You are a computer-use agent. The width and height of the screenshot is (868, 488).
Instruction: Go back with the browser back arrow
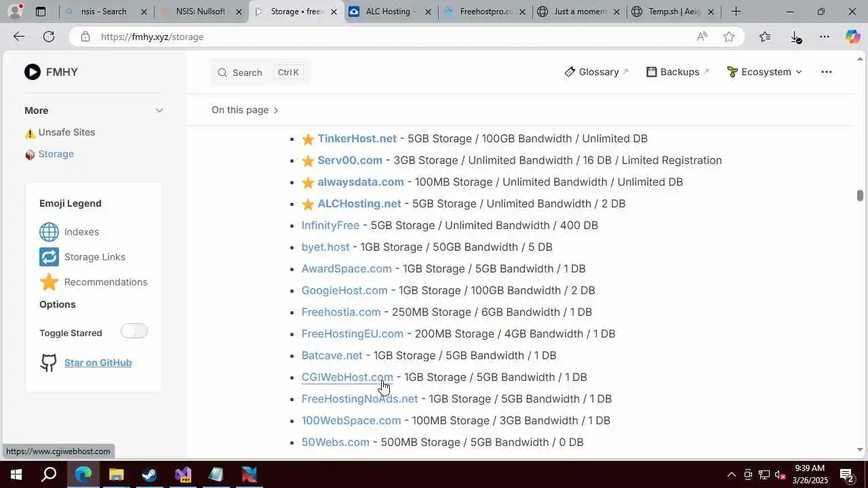(x=18, y=37)
